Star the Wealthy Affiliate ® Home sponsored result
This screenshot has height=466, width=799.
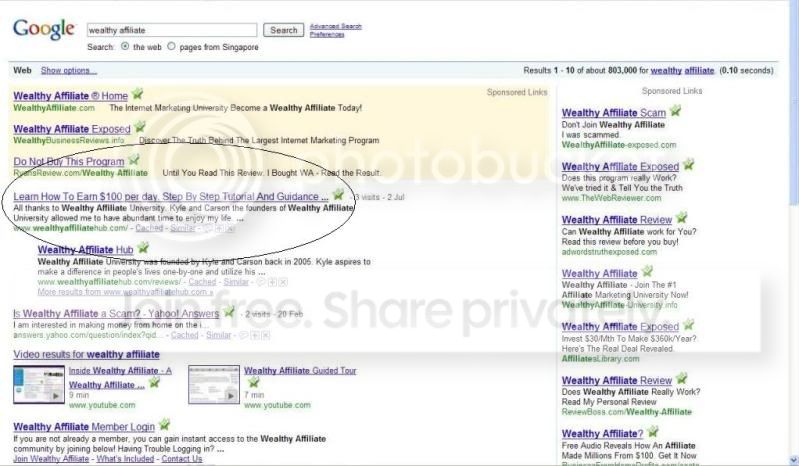coord(137,94)
